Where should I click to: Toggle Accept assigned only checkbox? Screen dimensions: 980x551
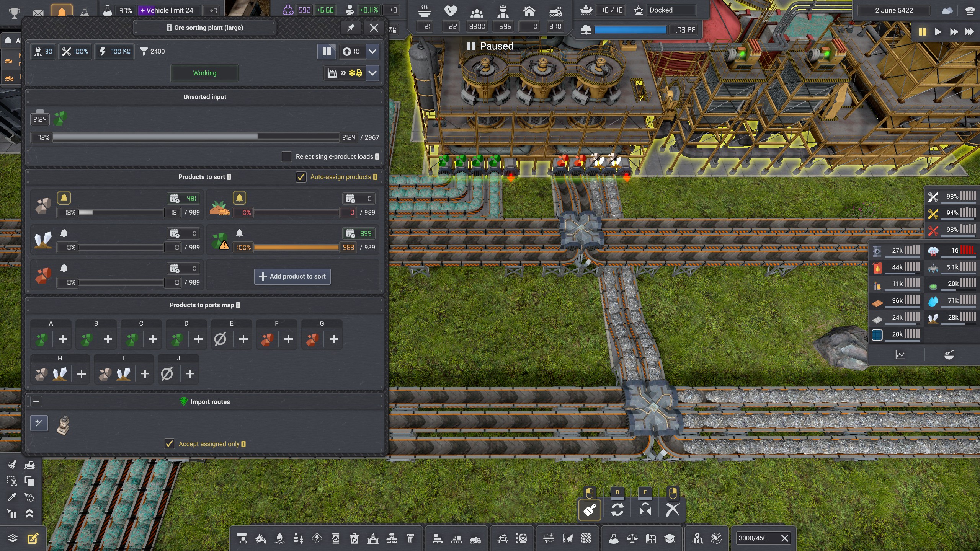pyautogui.click(x=169, y=444)
